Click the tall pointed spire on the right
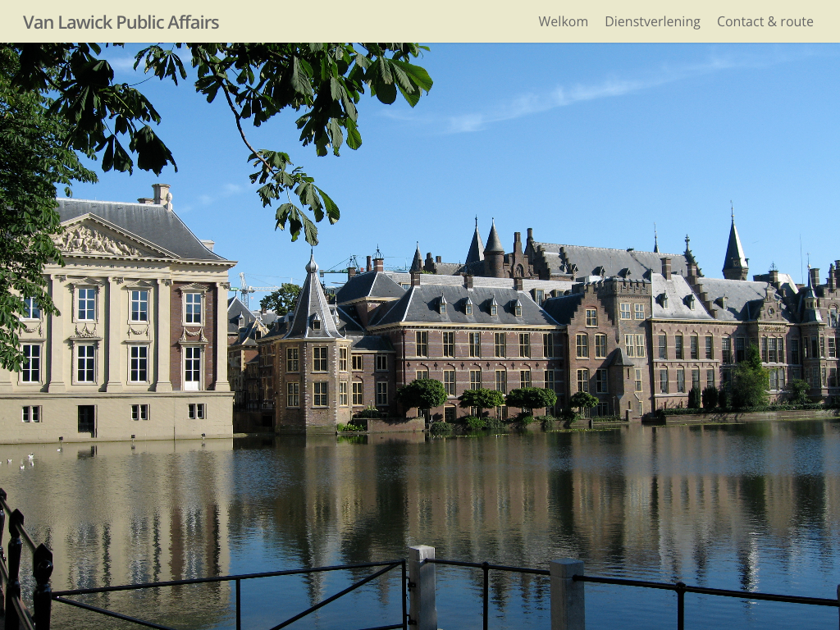Image resolution: width=840 pixels, height=630 pixels. tap(734, 246)
